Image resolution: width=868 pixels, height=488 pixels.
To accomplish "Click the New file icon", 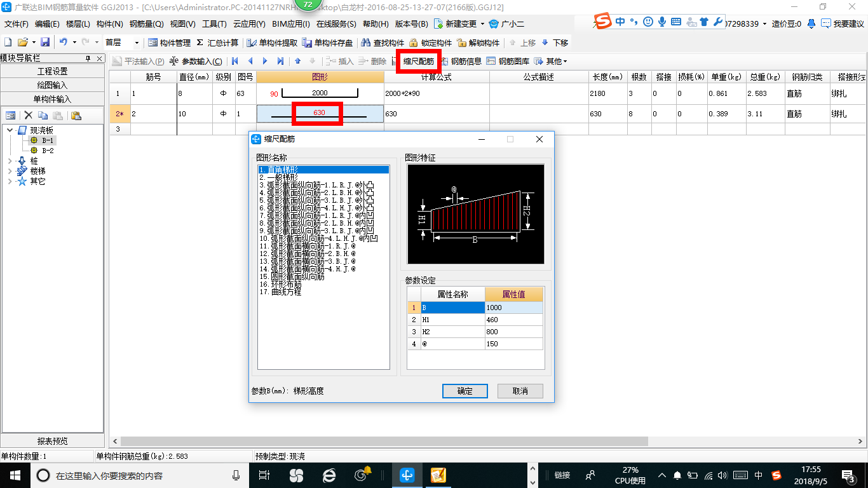I will (x=8, y=43).
